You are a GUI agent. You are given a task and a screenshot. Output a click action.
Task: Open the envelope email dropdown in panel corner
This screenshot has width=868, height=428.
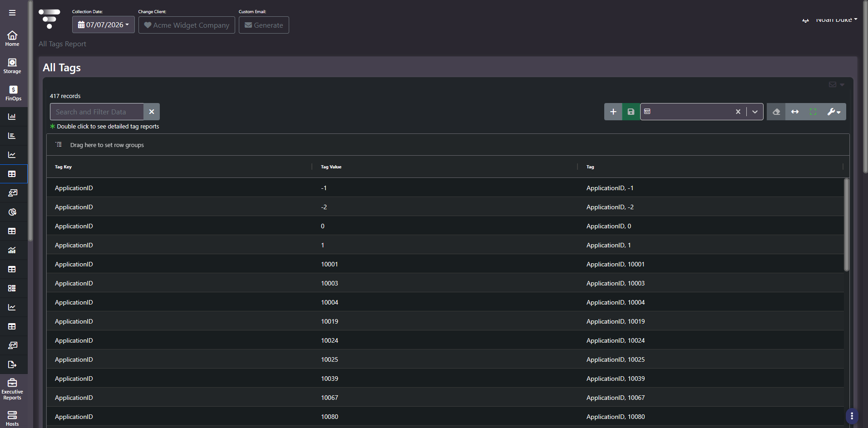(x=836, y=84)
